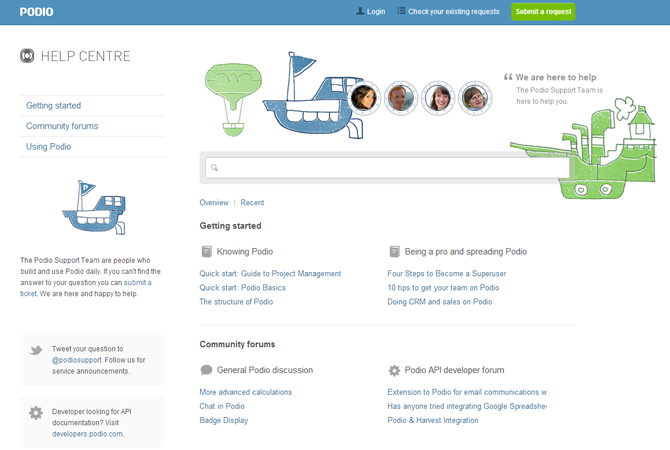Open the Login link

coord(376,12)
